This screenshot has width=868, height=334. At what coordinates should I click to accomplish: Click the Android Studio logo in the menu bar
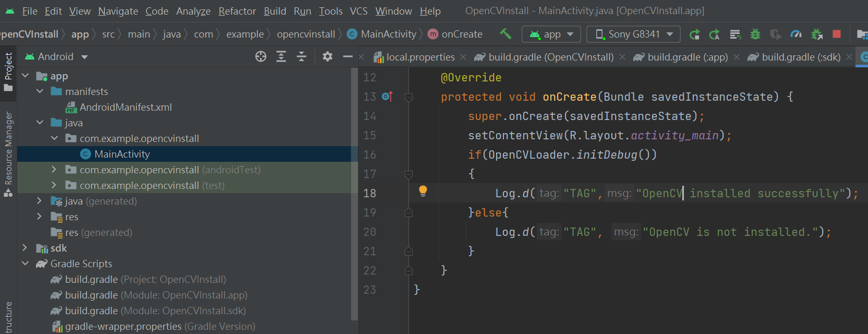9,11
